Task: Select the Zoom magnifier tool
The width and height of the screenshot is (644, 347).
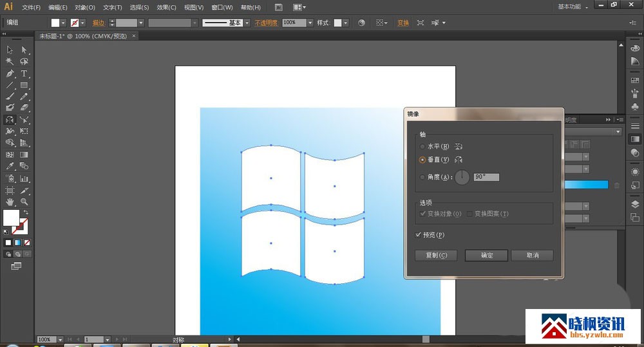Action: [24, 202]
